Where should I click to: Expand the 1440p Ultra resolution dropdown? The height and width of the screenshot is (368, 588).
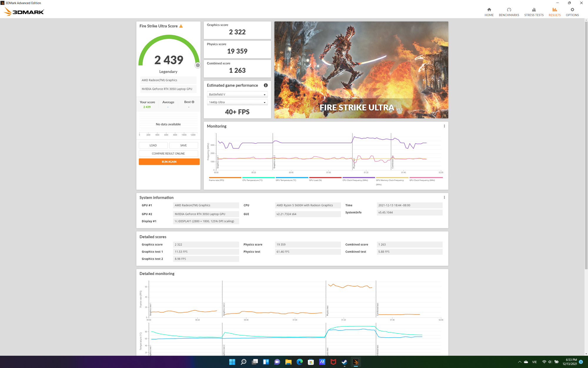237,102
